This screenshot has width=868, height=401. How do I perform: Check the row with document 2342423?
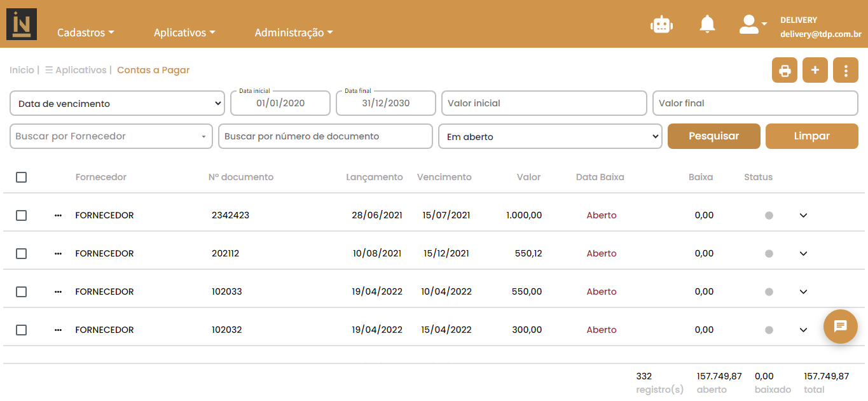pos(21,216)
